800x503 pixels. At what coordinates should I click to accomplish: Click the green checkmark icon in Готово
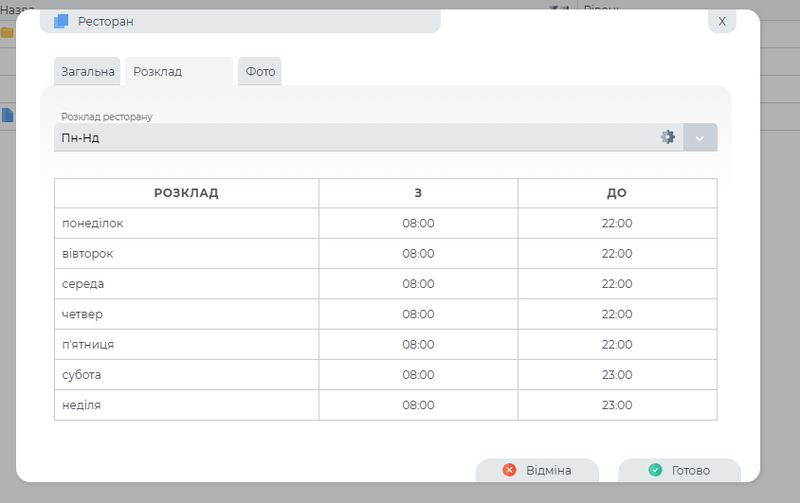click(x=655, y=470)
